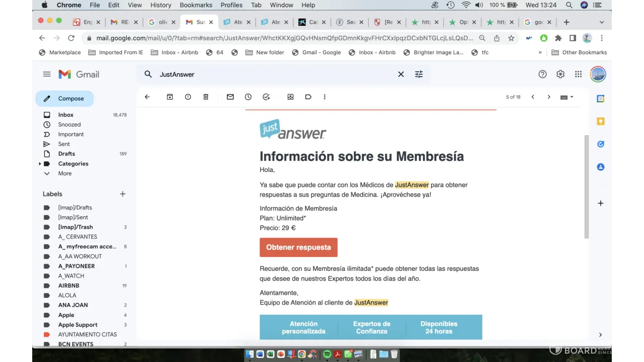Show advanced search options filter icon
This screenshot has height=362, width=644.
coord(419,74)
